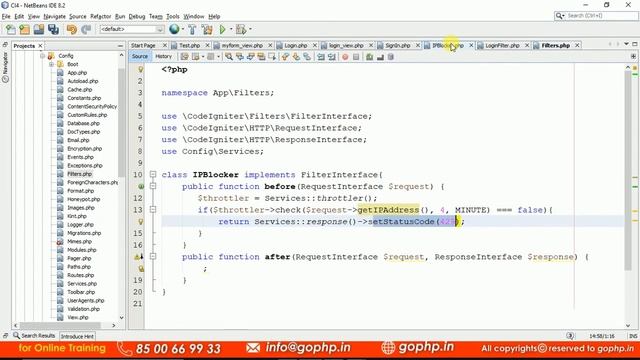Viewport: 640px width, 360px height.
Task: Collapse the Config folder tree node
Action: (42, 56)
